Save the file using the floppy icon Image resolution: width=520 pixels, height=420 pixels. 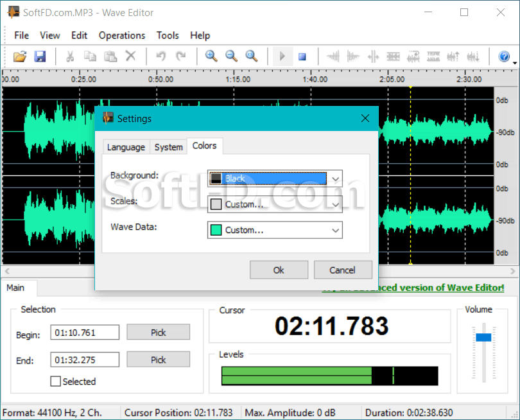40,57
